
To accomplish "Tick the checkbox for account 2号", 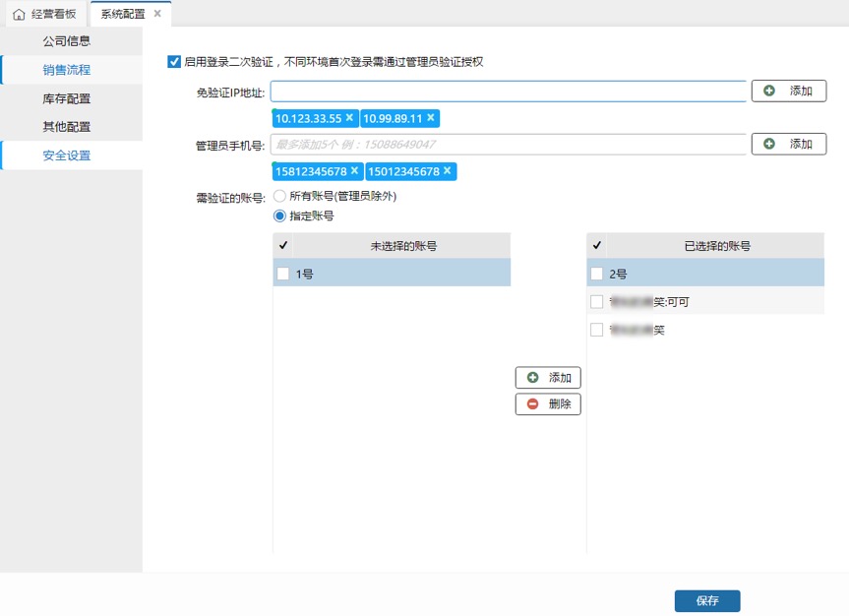I will pyautogui.click(x=597, y=275).
